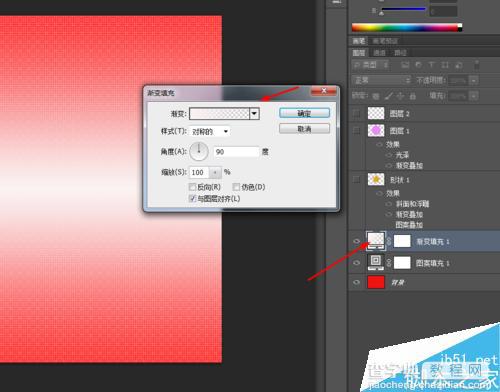
Task: Close the 渐变填充 dialog window
Action: 323,91
